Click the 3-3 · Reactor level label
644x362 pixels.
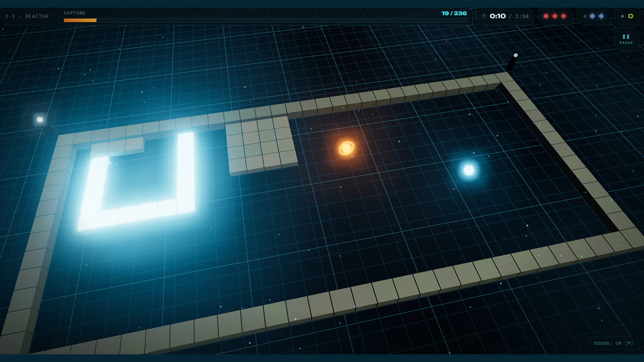(27, 16)
